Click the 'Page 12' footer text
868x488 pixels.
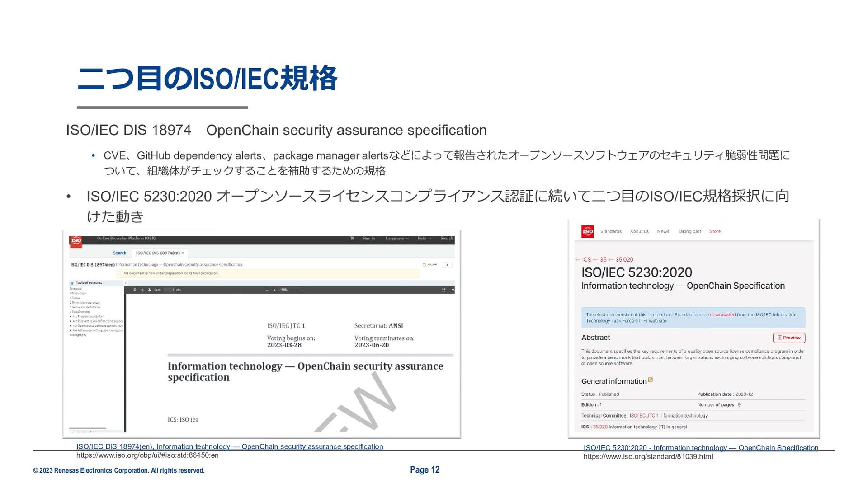point(425,470)
